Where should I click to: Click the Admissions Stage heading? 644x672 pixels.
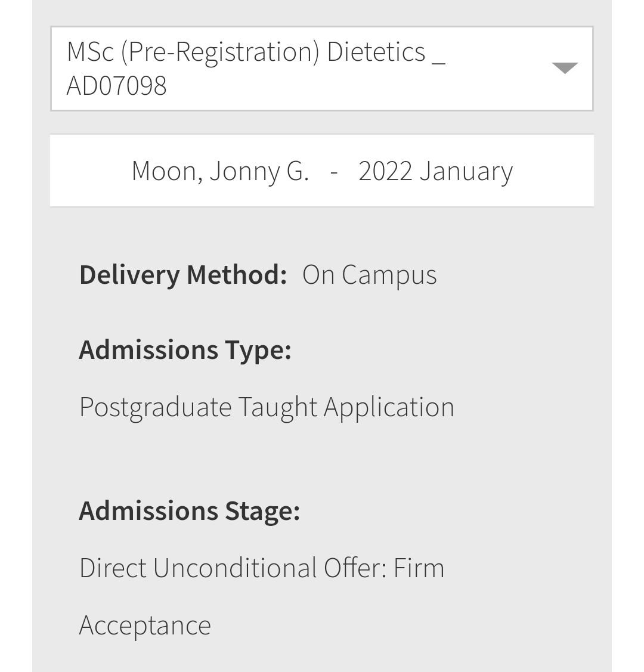[x=190, y=511]
